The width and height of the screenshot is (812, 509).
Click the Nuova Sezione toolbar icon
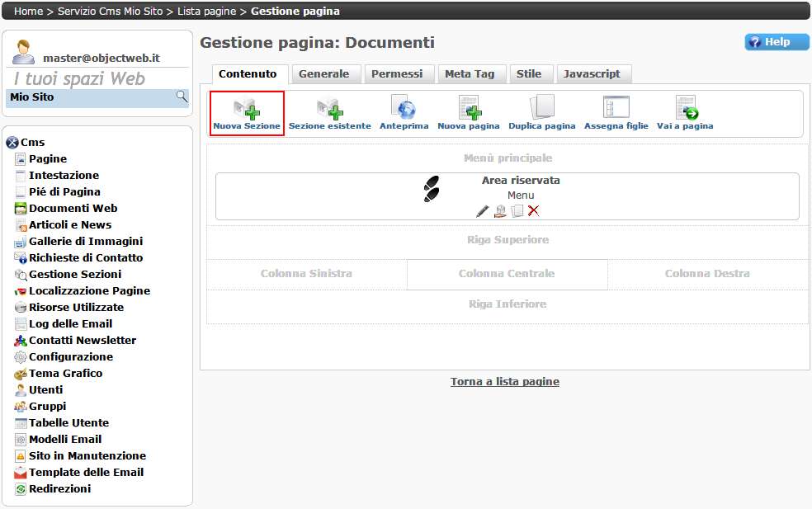[x=246, y=109]
